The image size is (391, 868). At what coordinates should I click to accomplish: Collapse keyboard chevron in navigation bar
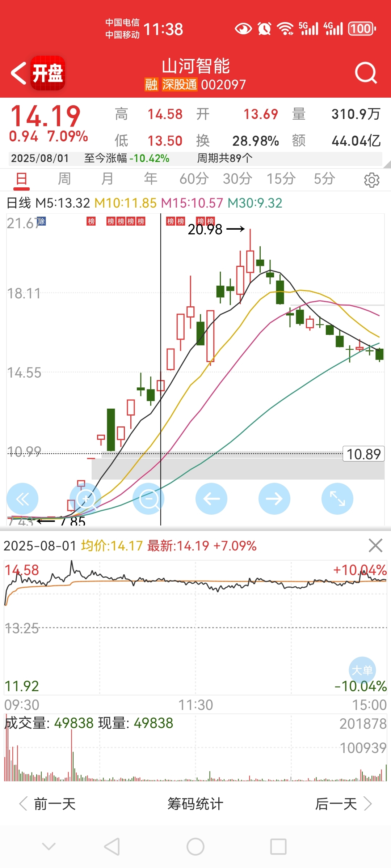[x=49, y=847]
